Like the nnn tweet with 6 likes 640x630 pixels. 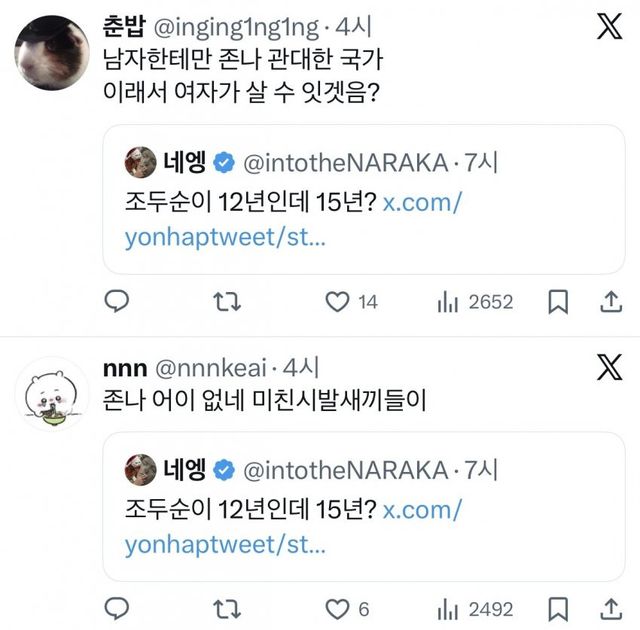[340, 608]
